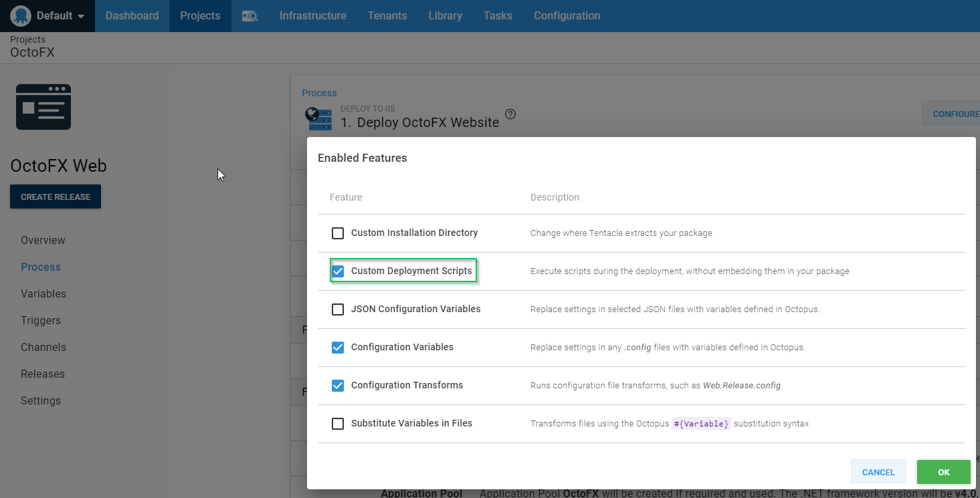
Task: Click the Create Release button
Action: (56, 197)
